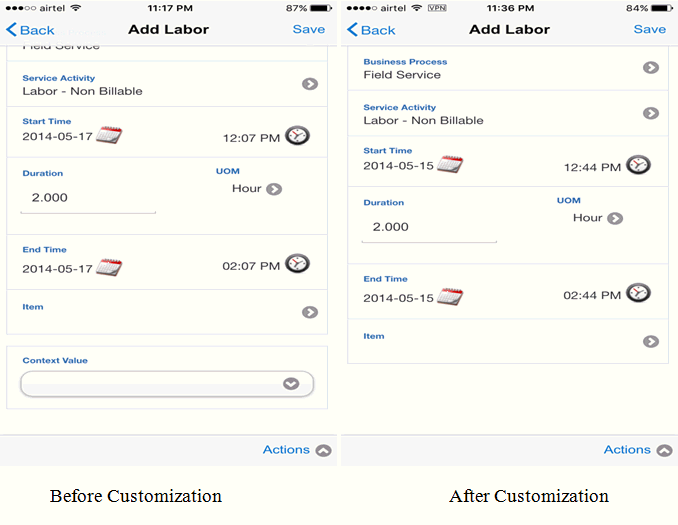Go Back from right Add Labor screen
The width and height of the screenshot is (678, 525).
coord(372,30)
